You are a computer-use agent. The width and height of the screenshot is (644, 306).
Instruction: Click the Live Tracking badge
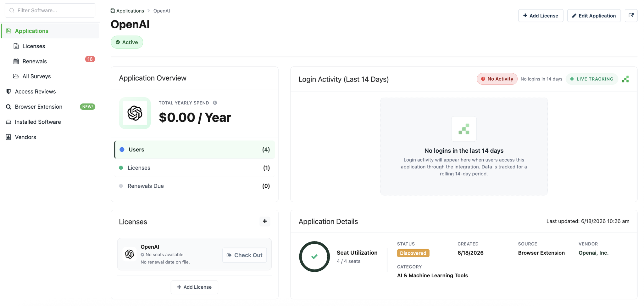[592, 79]
